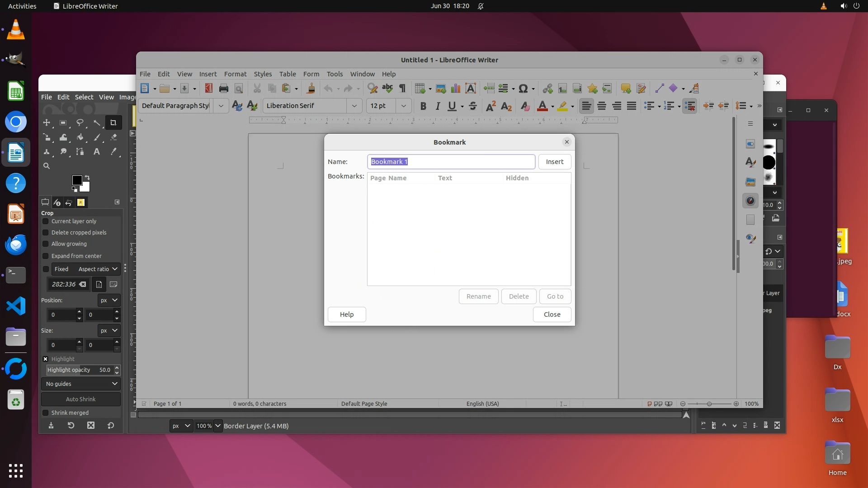
Task: Check Delete cropped pixels option
Action: tap(46, 233)
